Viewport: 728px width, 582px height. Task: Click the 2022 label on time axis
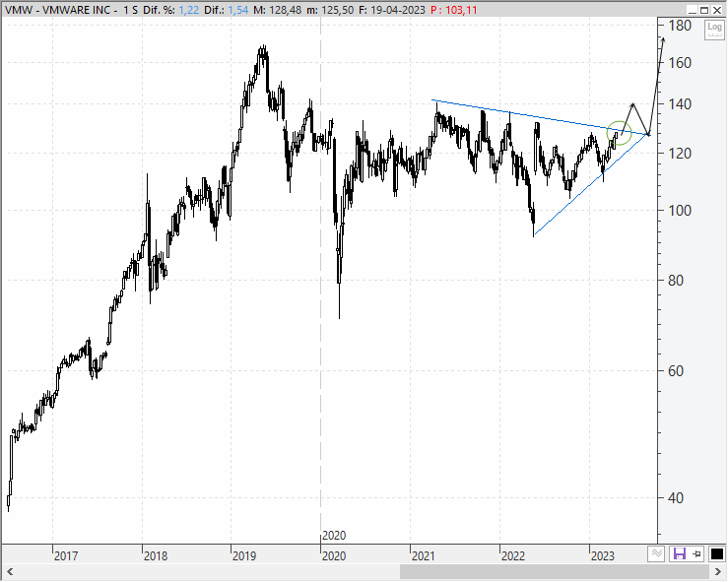click(x=513, y=555)
